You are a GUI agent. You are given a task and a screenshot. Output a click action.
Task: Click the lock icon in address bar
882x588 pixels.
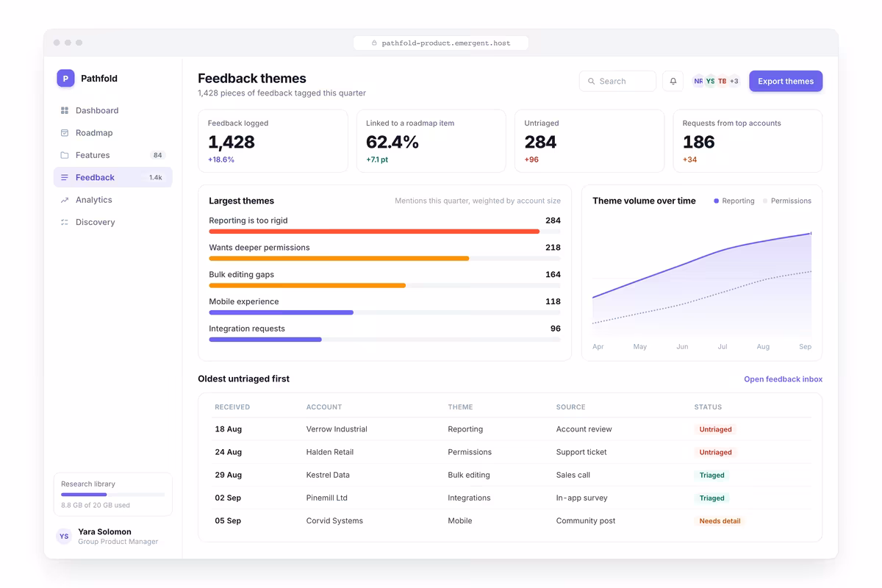click(374, 43)
